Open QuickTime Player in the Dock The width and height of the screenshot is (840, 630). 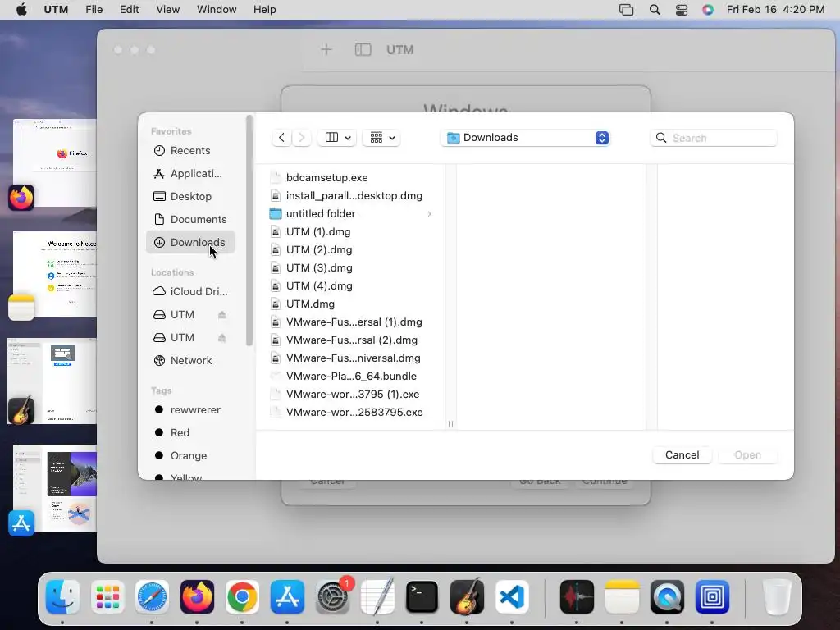[667, 597]
